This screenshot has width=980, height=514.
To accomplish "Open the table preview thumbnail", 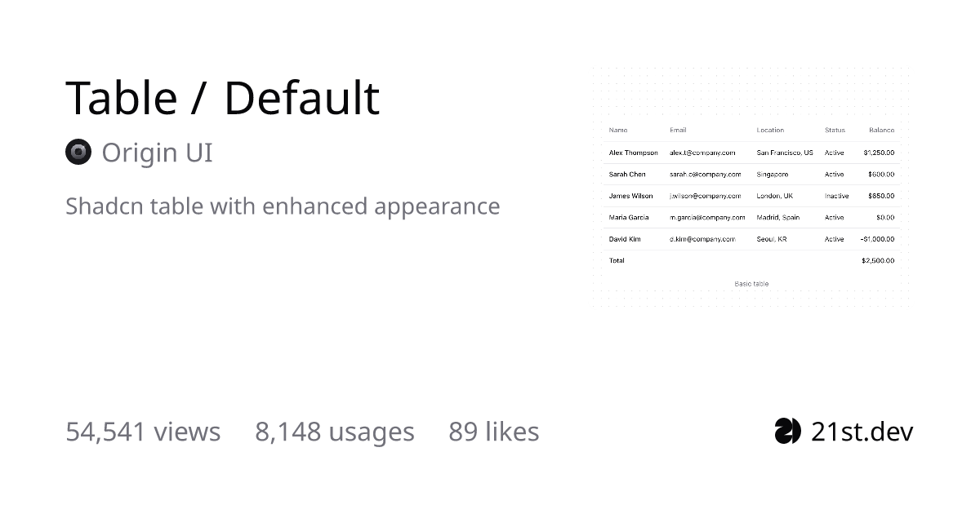I will pyautogui.click(x=751, y=187).
